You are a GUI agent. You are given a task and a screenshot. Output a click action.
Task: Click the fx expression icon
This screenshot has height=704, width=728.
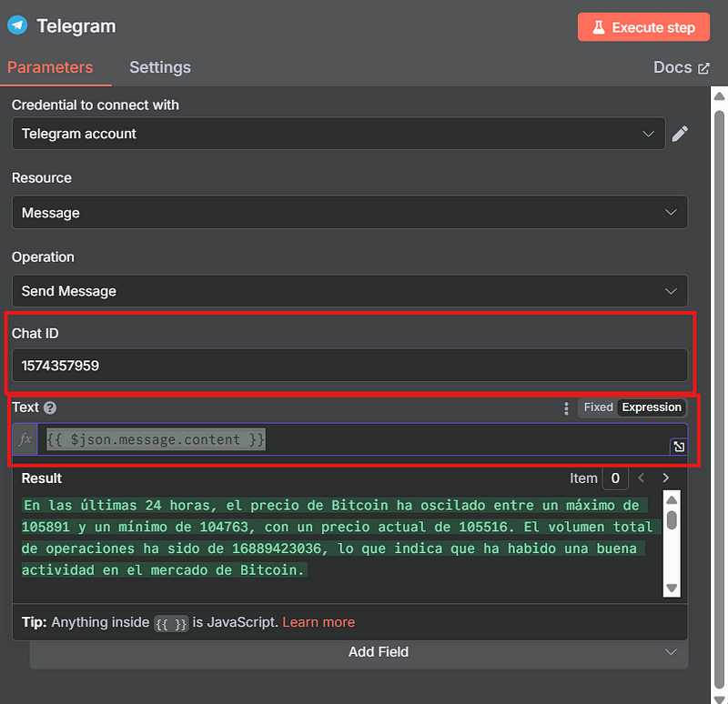[25, 439]
